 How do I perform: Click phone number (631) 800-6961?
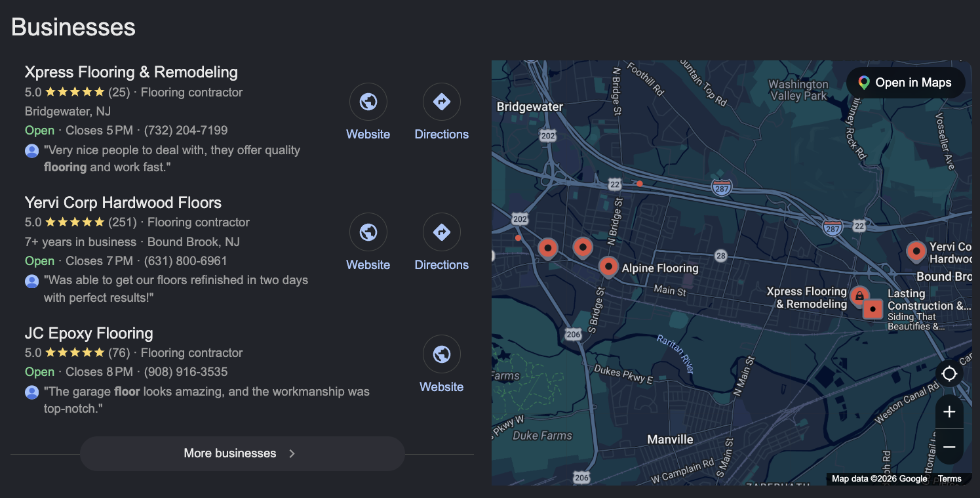186,261
